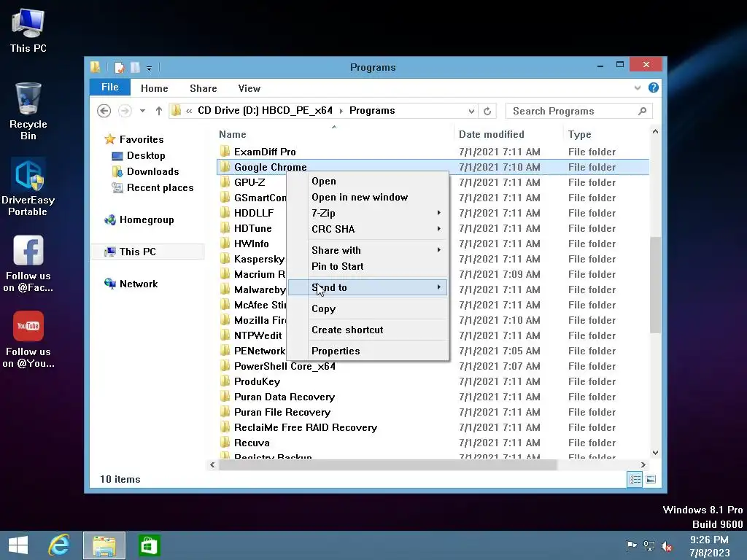Image resolution: width=747 pixels, height=560 pixels.
Task: Go up one folder level arrow
Action: 158,111
